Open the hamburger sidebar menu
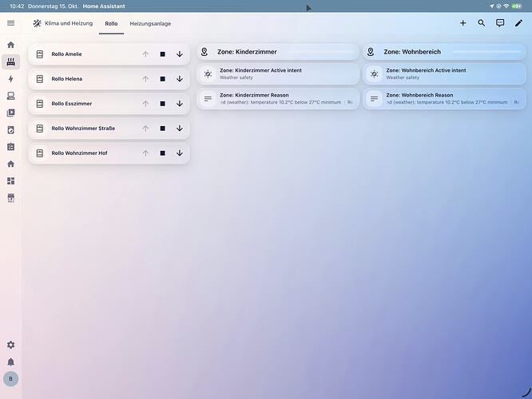The width and height of the screenshot is (532, 399). (x=11, y=23)
